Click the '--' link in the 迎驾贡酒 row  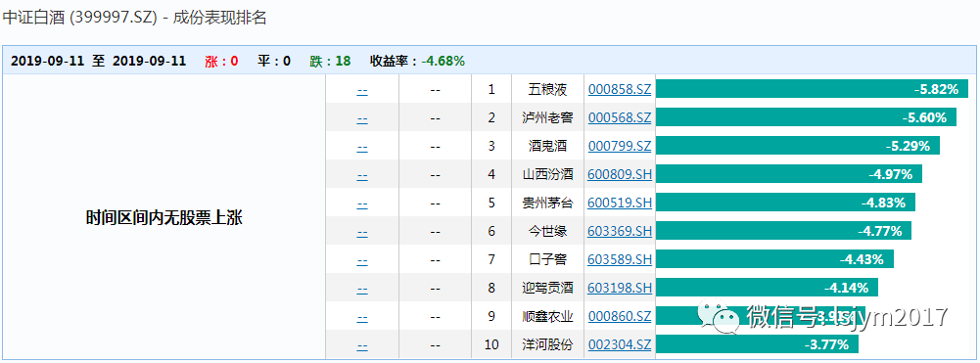pos(362,290)
